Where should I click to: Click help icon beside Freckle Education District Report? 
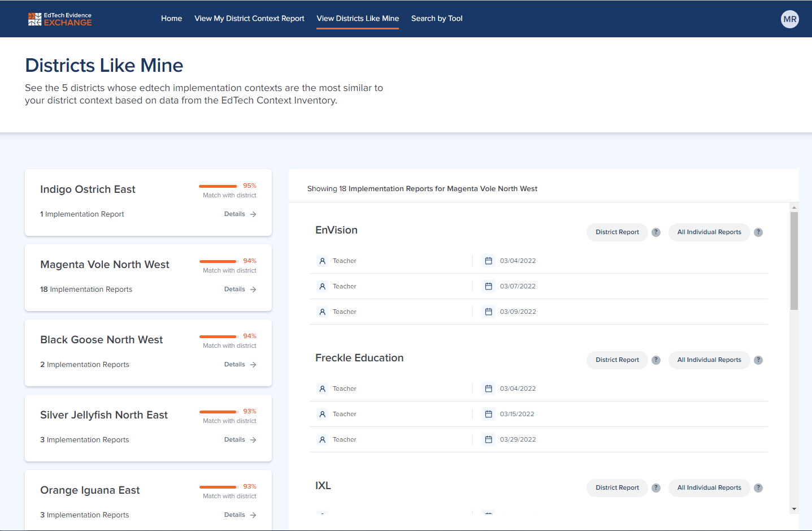click(656, 360)
